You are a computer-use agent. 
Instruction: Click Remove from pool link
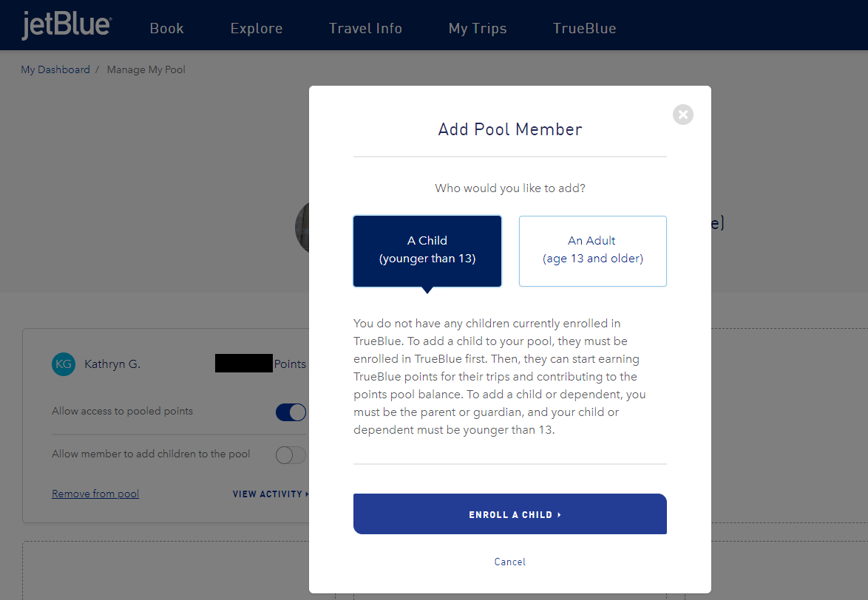pyautogui.click(x=95, y=494)
